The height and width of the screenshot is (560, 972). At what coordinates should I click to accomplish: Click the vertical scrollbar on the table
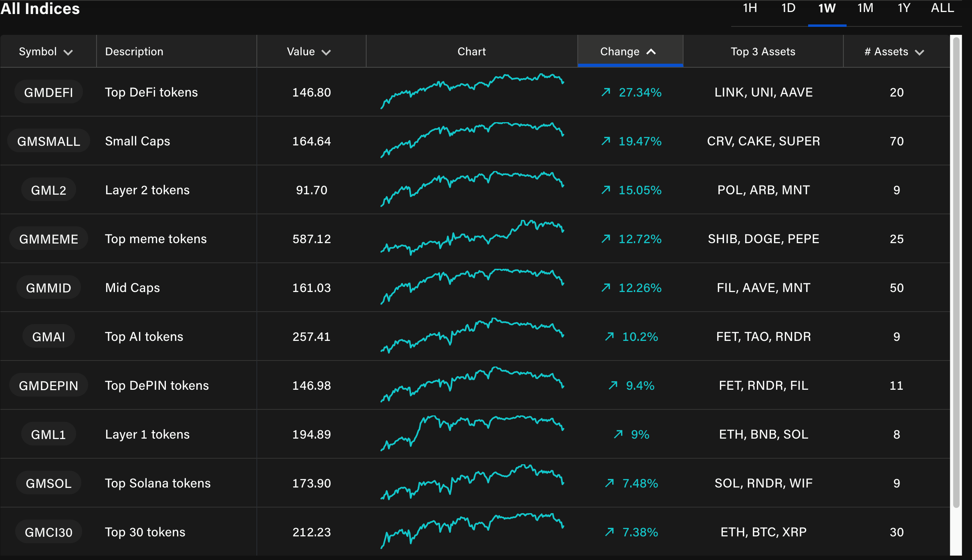pos(956,272)
